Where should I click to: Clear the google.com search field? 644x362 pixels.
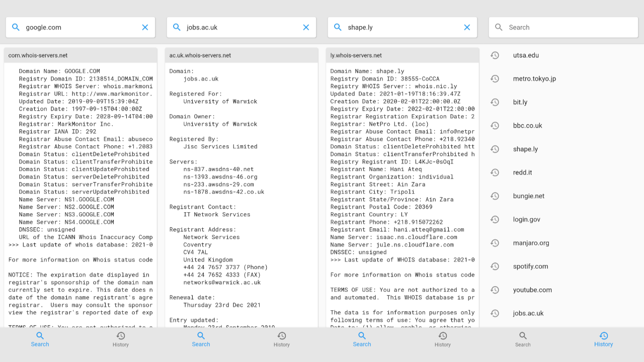tap(145, 27)
